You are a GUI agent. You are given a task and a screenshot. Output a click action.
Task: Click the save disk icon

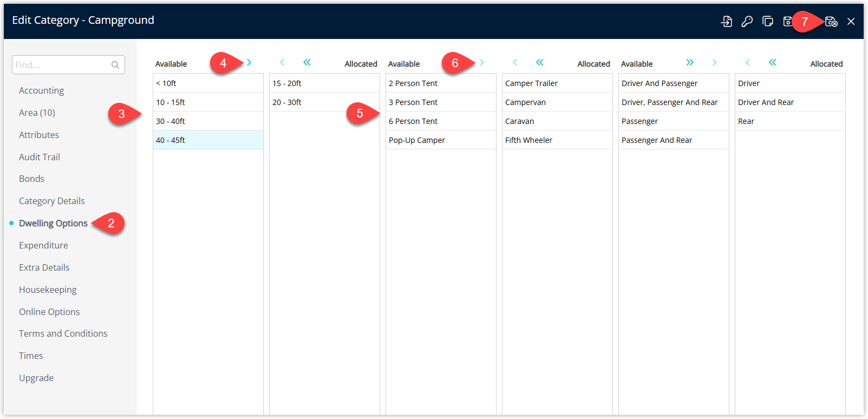click(787, 21)
